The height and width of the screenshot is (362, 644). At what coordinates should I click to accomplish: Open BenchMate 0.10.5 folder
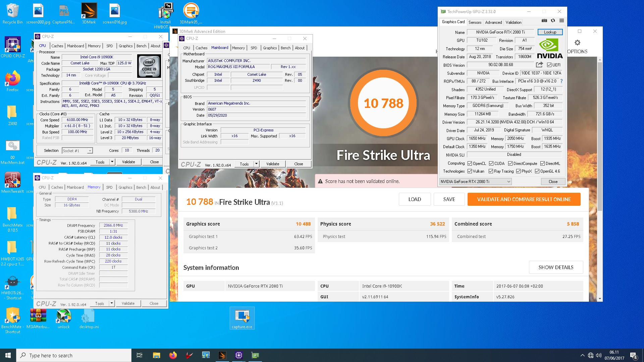pos(12,219)
